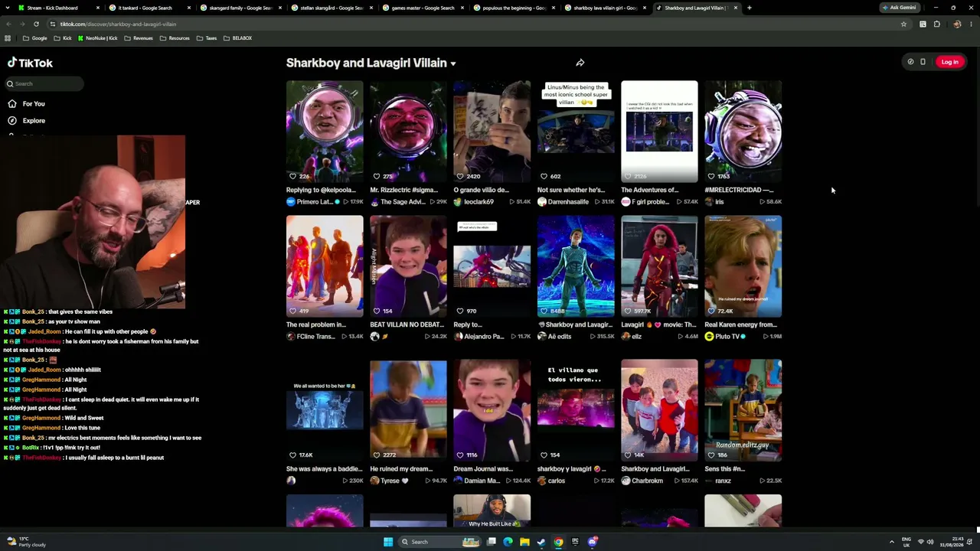Launch Steam from the taskbar
980x551 pixels.
tap(541, 542)
